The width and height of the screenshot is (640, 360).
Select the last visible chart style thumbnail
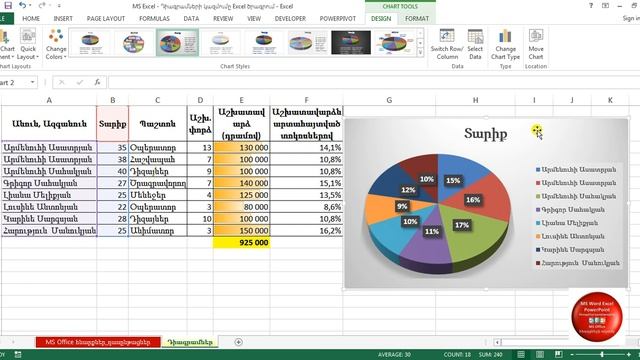[x=394, y=42]
